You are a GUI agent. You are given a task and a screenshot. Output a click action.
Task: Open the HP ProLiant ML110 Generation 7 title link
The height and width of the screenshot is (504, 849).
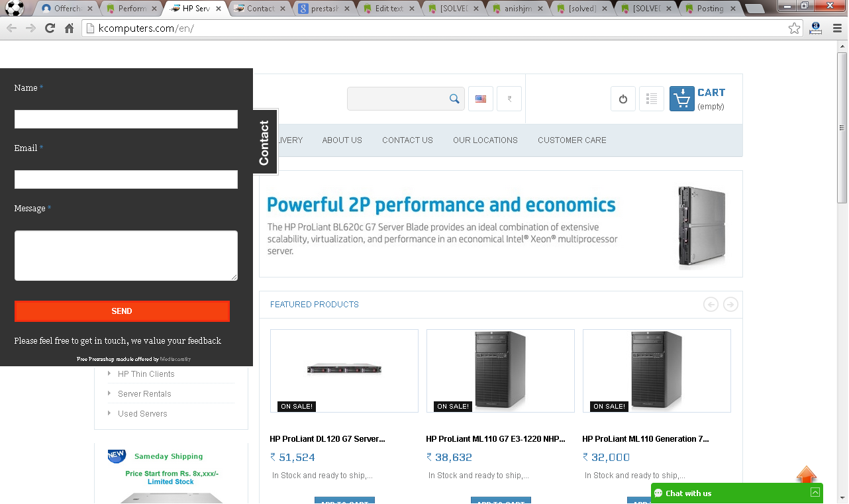(x=646, y=439)
